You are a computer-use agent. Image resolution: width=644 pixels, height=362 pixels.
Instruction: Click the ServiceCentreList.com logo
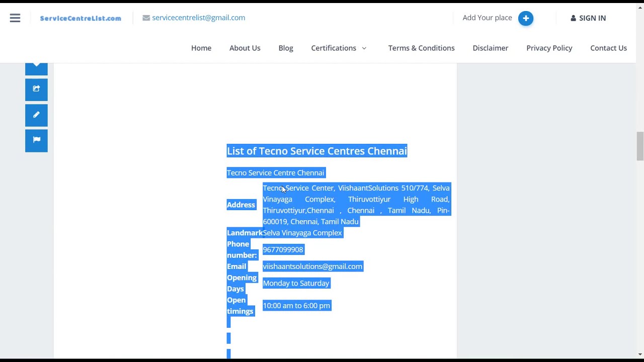pyautogui.click(x=80, y=18)
